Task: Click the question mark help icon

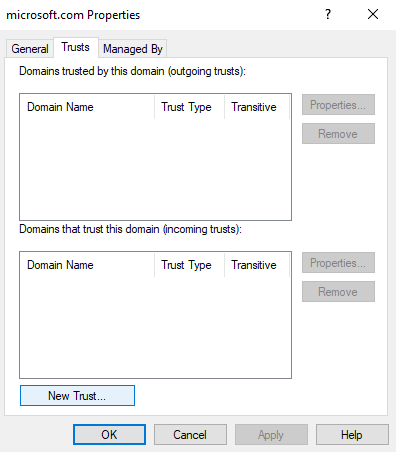Action: tap(328, 14)
